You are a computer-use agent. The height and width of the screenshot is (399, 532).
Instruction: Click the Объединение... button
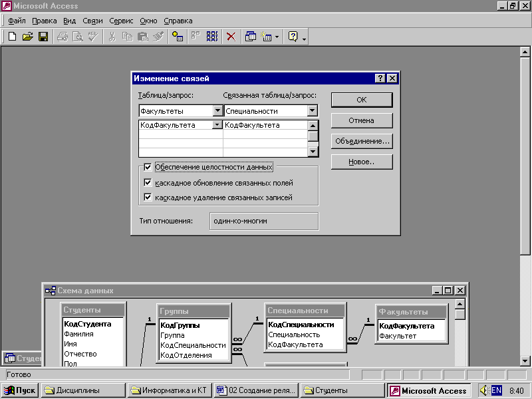[362, 141]
